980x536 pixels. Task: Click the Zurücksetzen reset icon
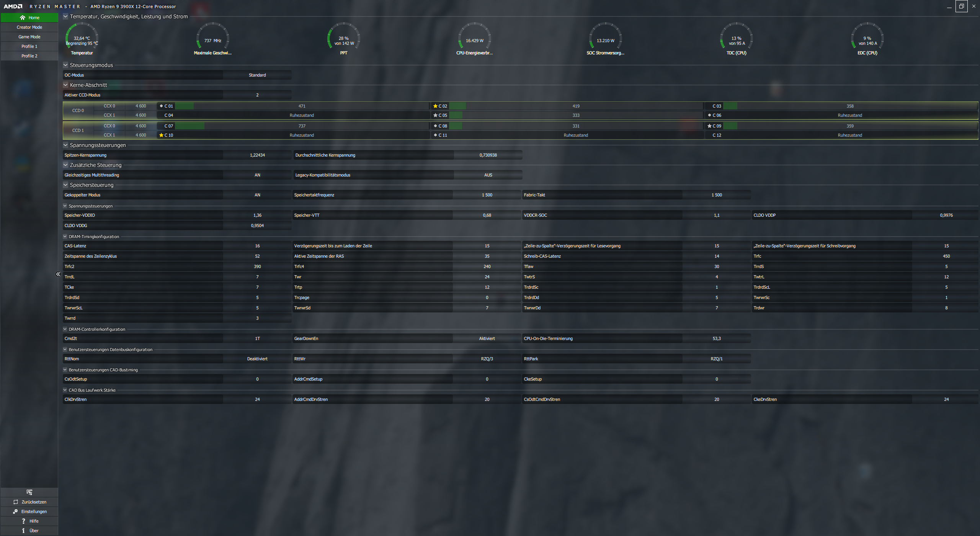tap(16, 502)
